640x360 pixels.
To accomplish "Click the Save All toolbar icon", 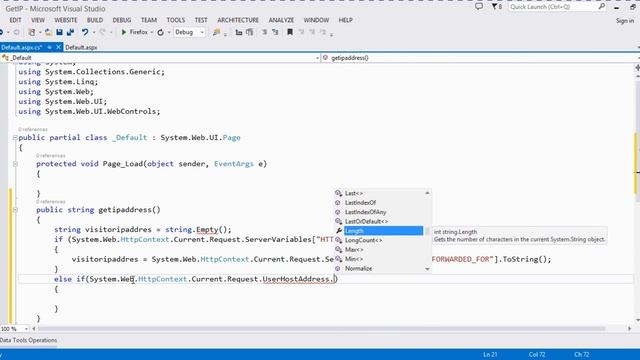I will click(x=71, y=32).
